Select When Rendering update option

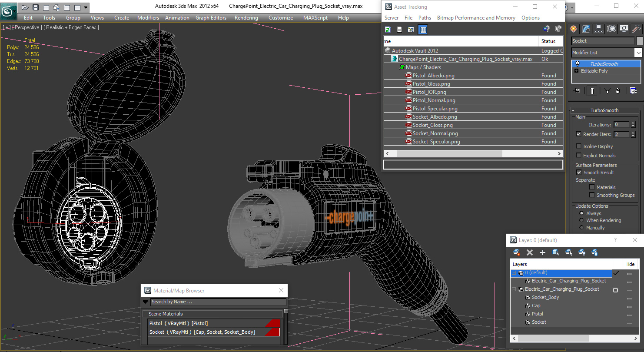pyautogui.click(x=582, y=220)
